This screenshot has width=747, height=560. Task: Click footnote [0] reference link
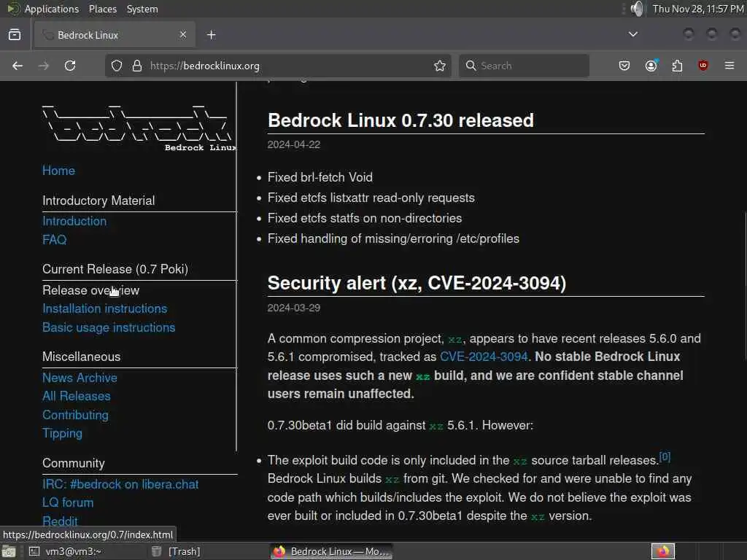(x=665, y=457)
